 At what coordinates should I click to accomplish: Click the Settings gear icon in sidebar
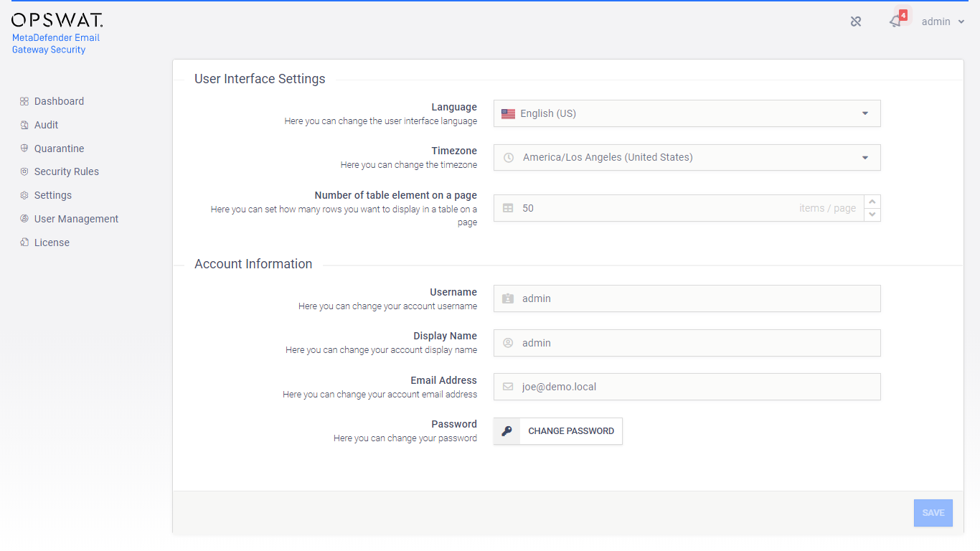(24, 195)
